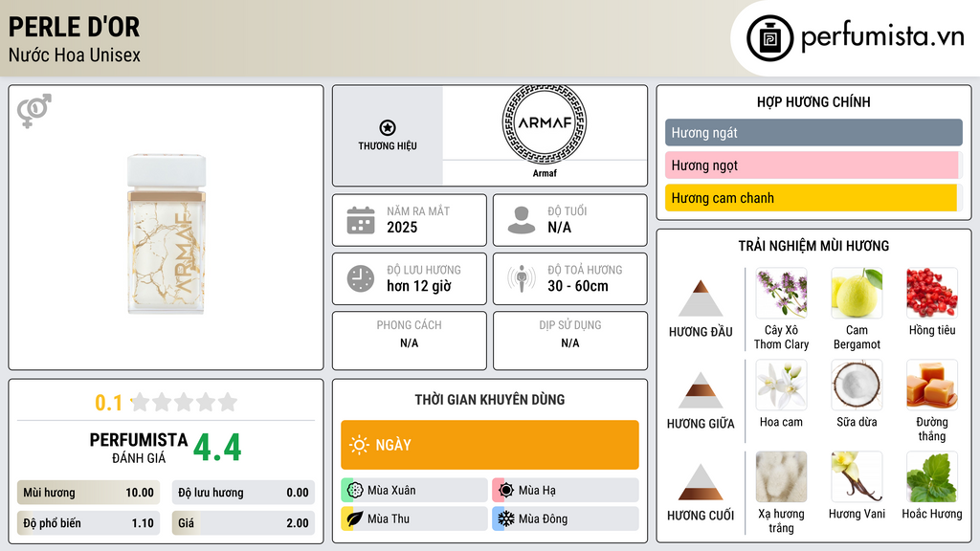Click the Hương Cuối base notes pyramid

[701, 482]
